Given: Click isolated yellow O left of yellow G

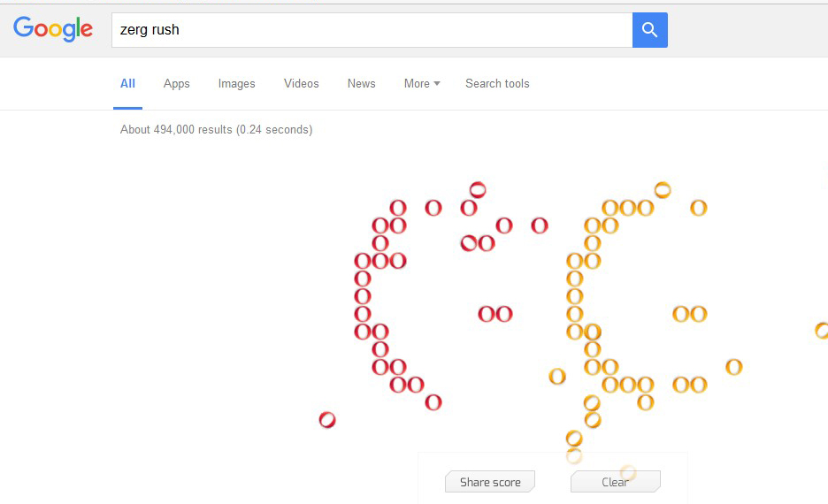Looking at the screenshot, I should (x=557, y=376).
